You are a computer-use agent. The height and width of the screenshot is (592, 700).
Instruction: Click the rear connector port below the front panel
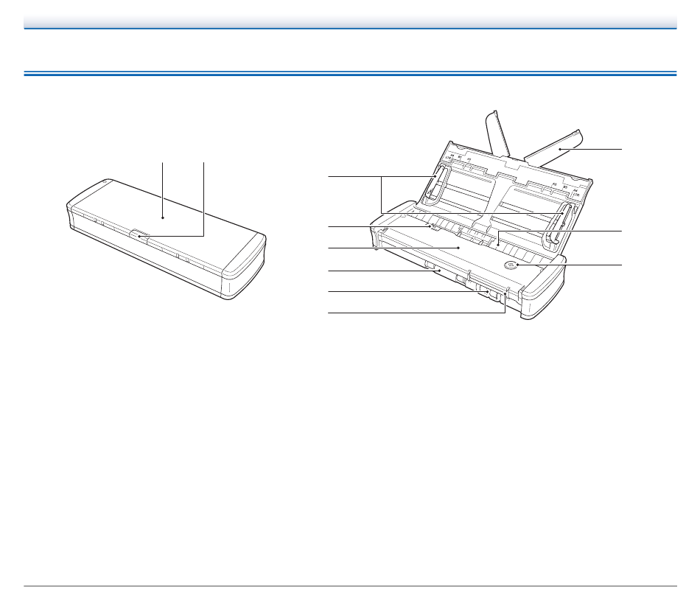click(x=490, y=294)
